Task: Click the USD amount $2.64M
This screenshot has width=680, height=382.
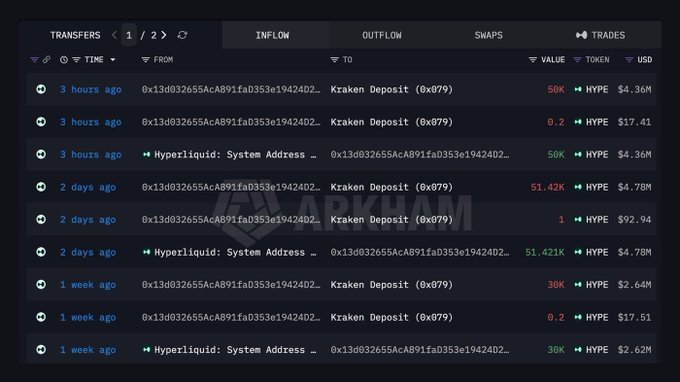Action: pyautogui.click(x=634, y=284)
